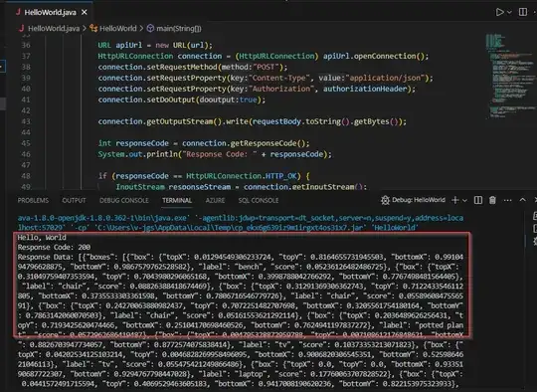Screen dimensions: 537x392
Task: Switch to the OUTPUT panel tab
Action: pyautogui.click(x=74, y=200)
